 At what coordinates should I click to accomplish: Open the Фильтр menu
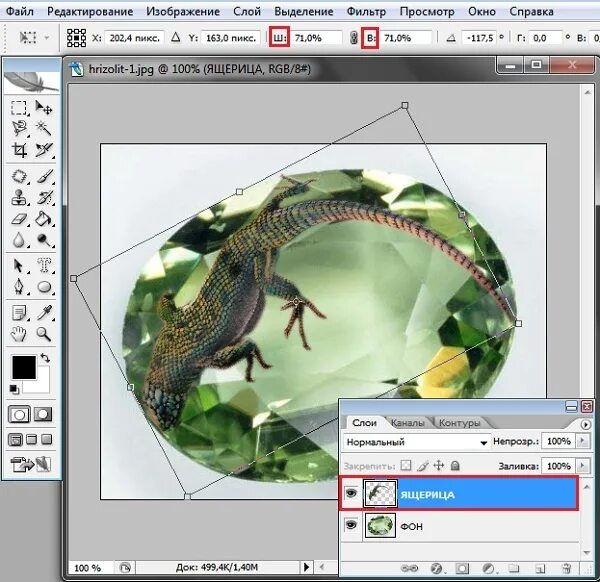point(366,11)
